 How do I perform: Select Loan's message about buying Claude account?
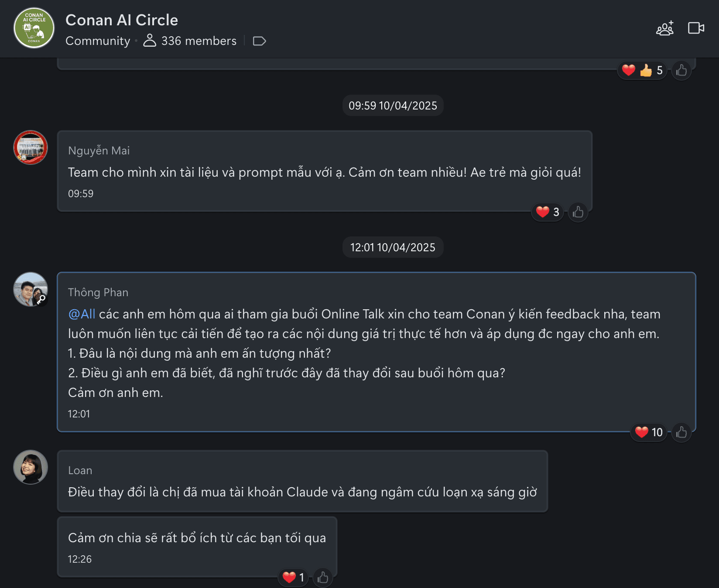302,492
